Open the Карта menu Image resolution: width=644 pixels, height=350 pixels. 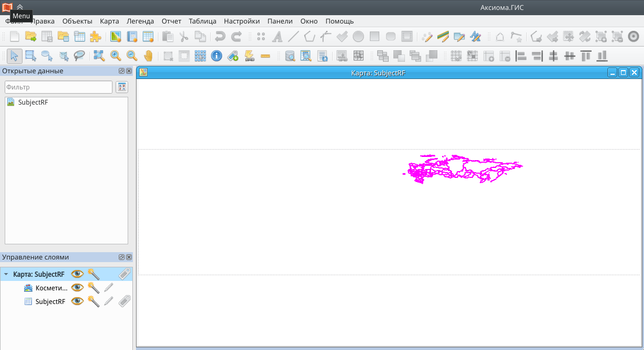point(109,21)
